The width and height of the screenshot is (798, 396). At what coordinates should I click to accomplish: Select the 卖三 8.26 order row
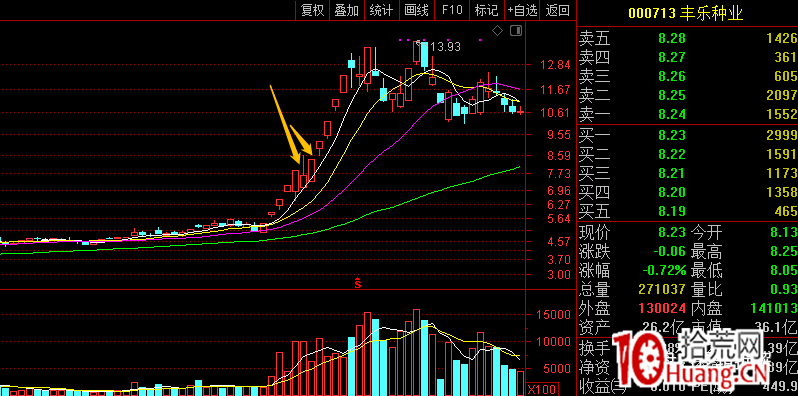(x=688, y=76)
